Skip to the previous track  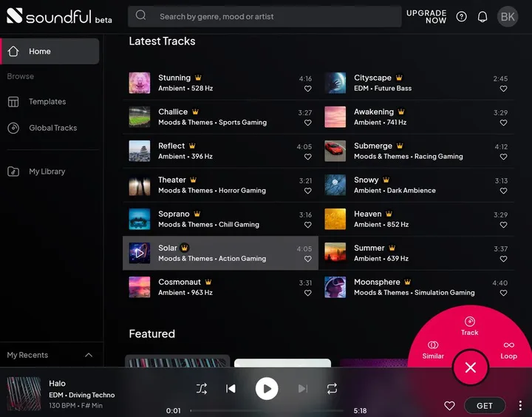click(x=231, y=388)
